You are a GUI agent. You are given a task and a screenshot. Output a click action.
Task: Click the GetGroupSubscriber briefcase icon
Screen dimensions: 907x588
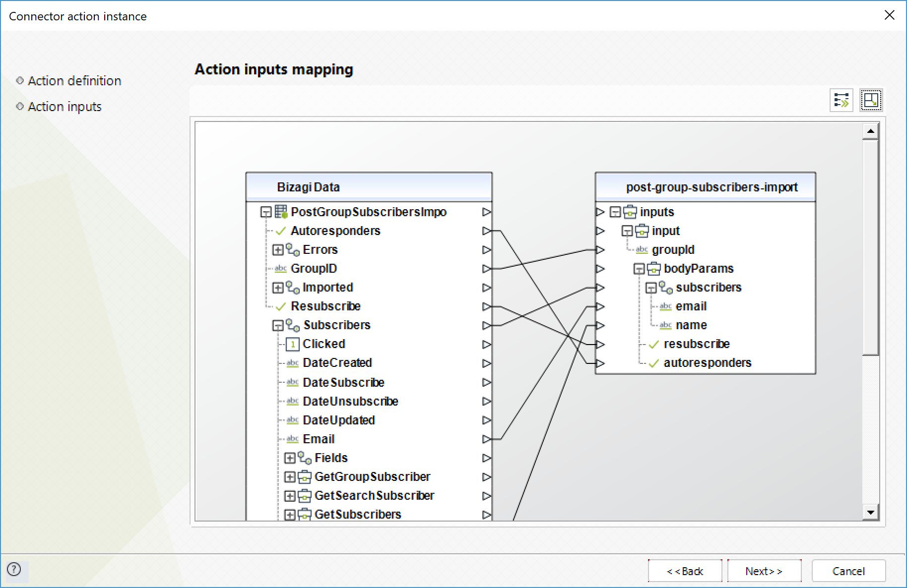pos(305,477)
